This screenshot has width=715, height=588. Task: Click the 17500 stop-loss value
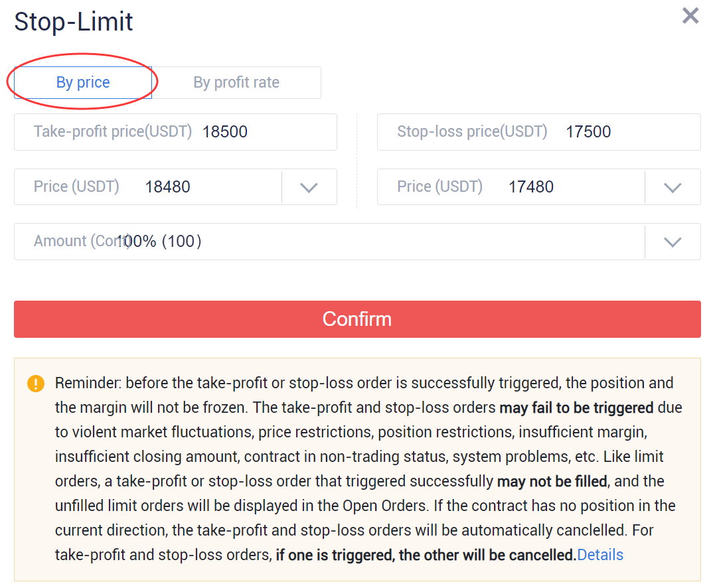click(x=588, y=131)
